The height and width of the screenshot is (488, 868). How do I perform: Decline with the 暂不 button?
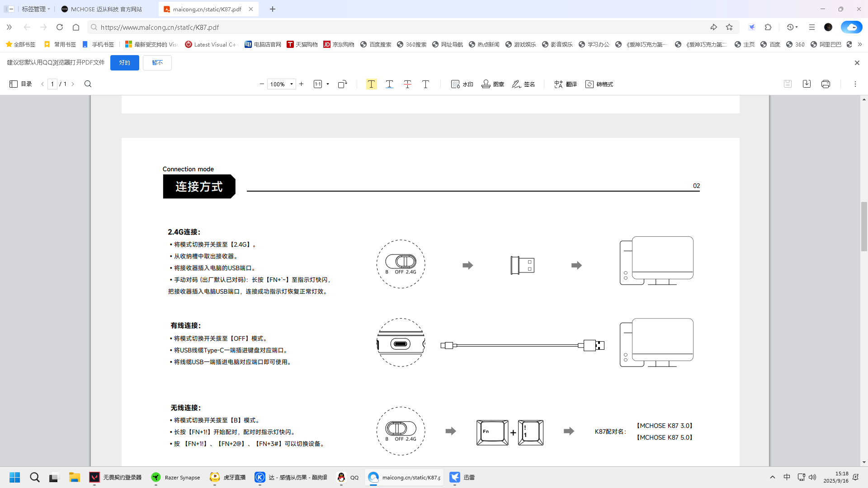click(x=157, y=63)
